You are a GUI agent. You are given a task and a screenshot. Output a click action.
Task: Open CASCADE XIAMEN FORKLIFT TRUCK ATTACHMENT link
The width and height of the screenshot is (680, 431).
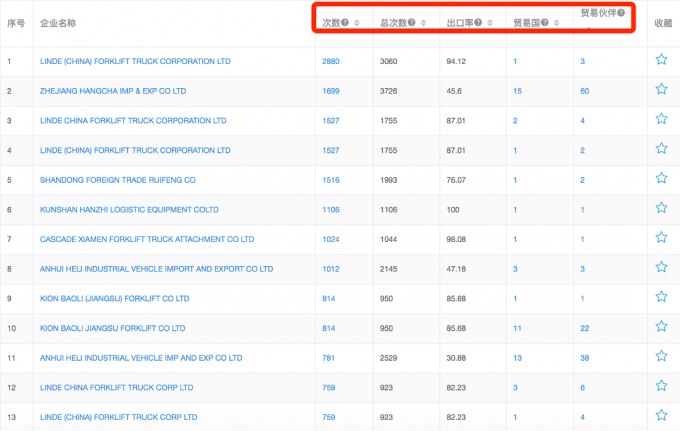pyautogui.click(x=147, y=239)
